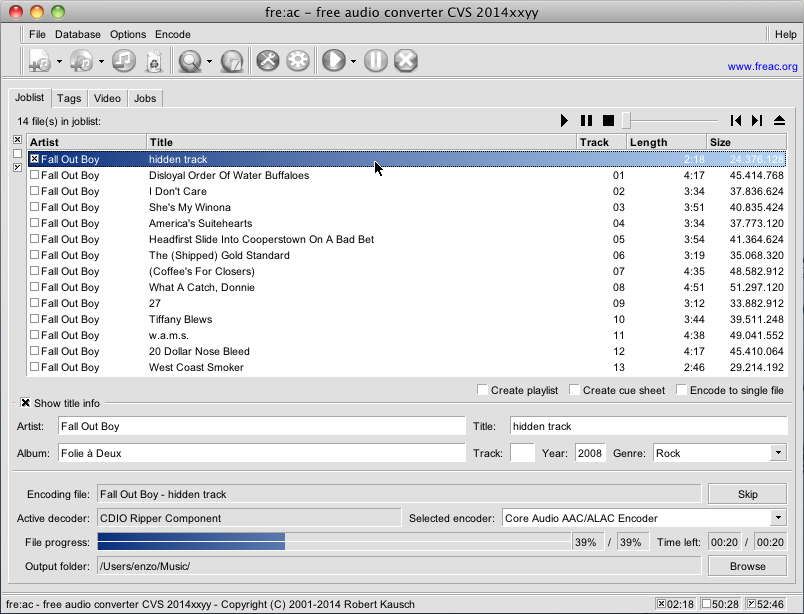The height and width of the screenshot is (614, 804).
Task: Enable Encode to single file option
Action: click(x=681, y=390)
